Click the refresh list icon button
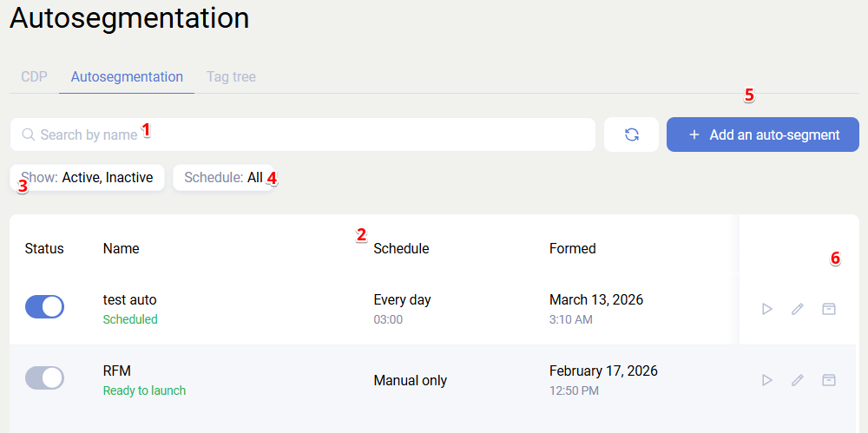 pos(631,134)
